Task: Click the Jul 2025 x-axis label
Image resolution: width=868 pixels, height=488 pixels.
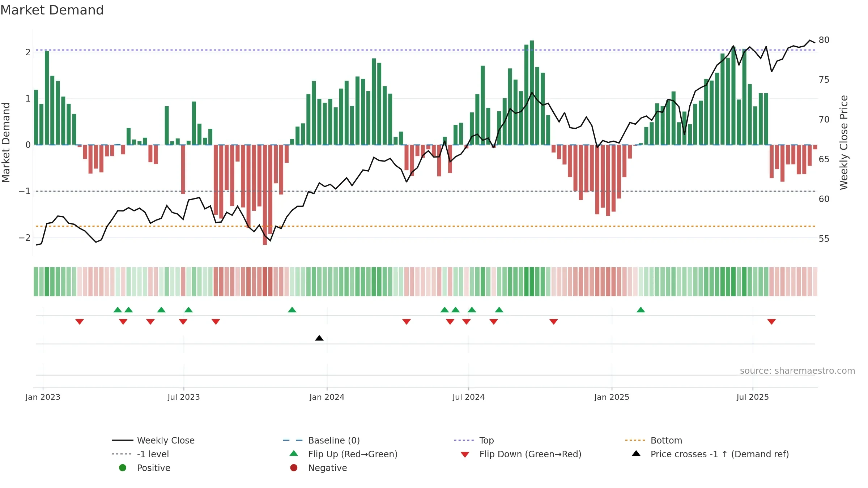Action: click(752, 397)
